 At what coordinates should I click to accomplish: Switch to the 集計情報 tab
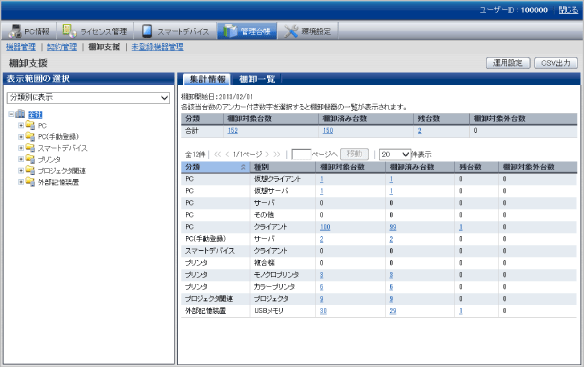207,79
